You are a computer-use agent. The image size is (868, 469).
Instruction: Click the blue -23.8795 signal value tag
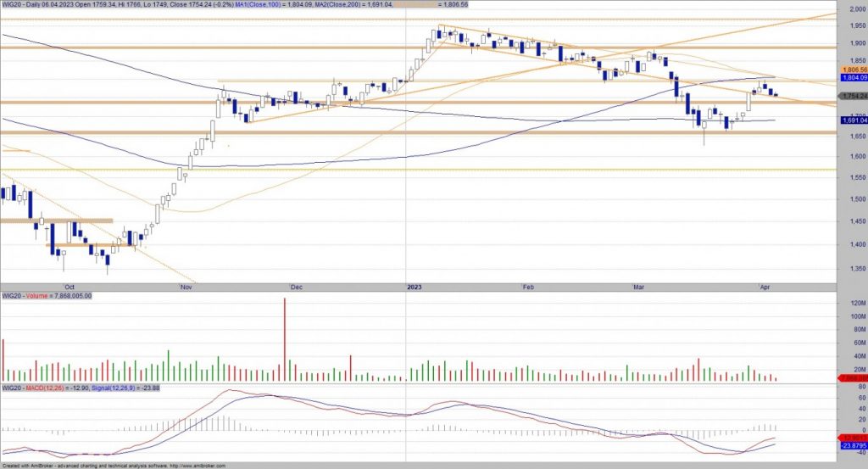point(853,444)
